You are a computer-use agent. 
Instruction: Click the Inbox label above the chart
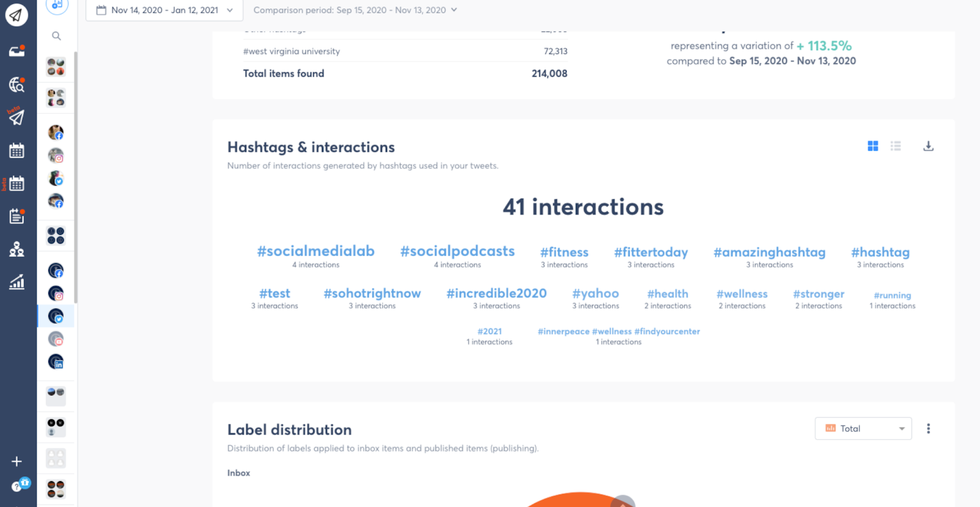pyautogui.click(x=238, y=473)
